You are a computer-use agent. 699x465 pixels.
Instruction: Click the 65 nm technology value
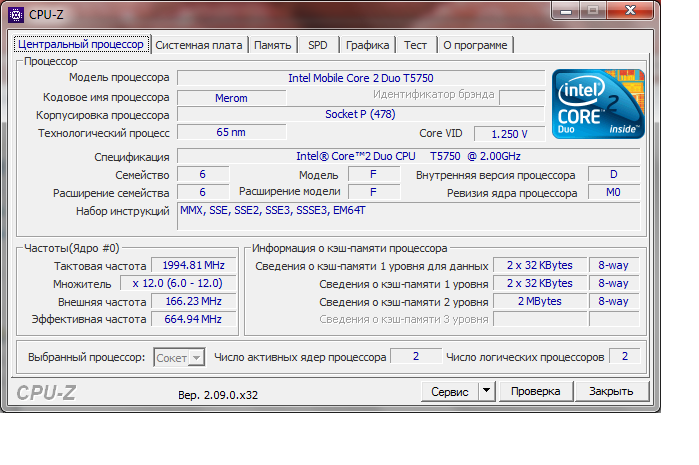(231, 132)
